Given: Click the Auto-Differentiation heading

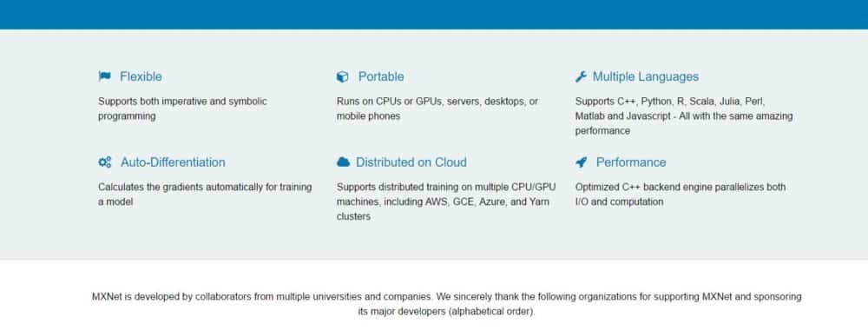Looking at the screenshot, I should (x=173, y=162).
